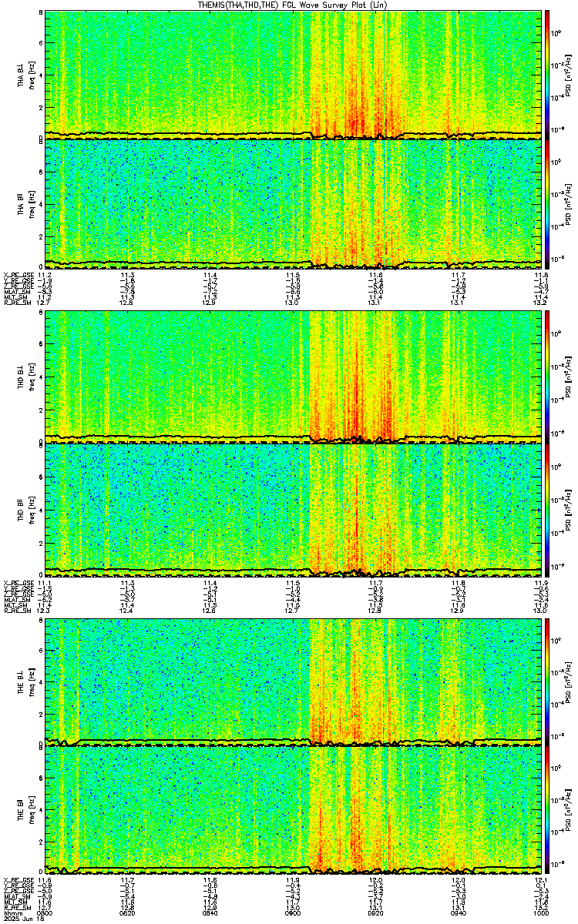Click the 0820 time tick label
Image resolution: width=578 pixels, height=924 pixels.
(128, 912)
